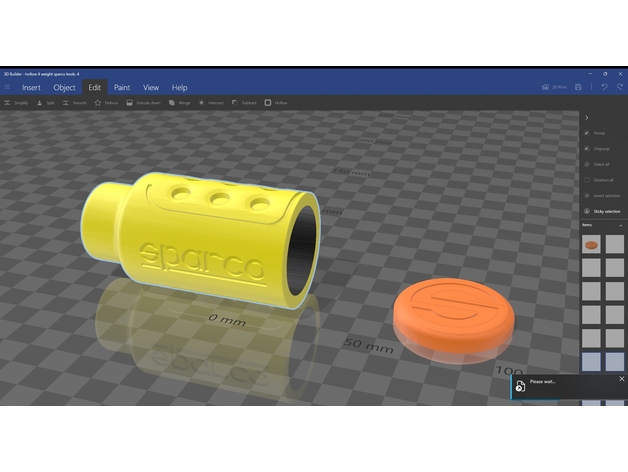The image size is (628, 472).
Task: Collapse the right side panel chevron
Action: pos(586,117)
